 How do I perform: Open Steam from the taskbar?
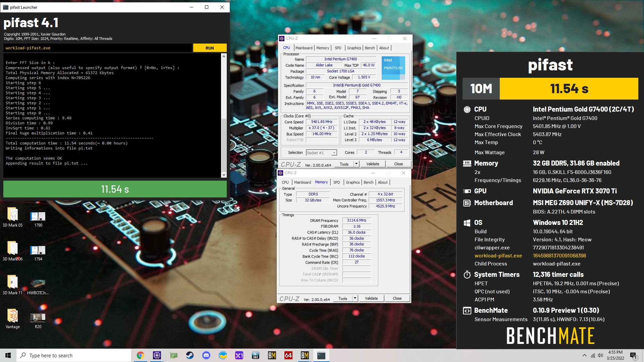190,355
